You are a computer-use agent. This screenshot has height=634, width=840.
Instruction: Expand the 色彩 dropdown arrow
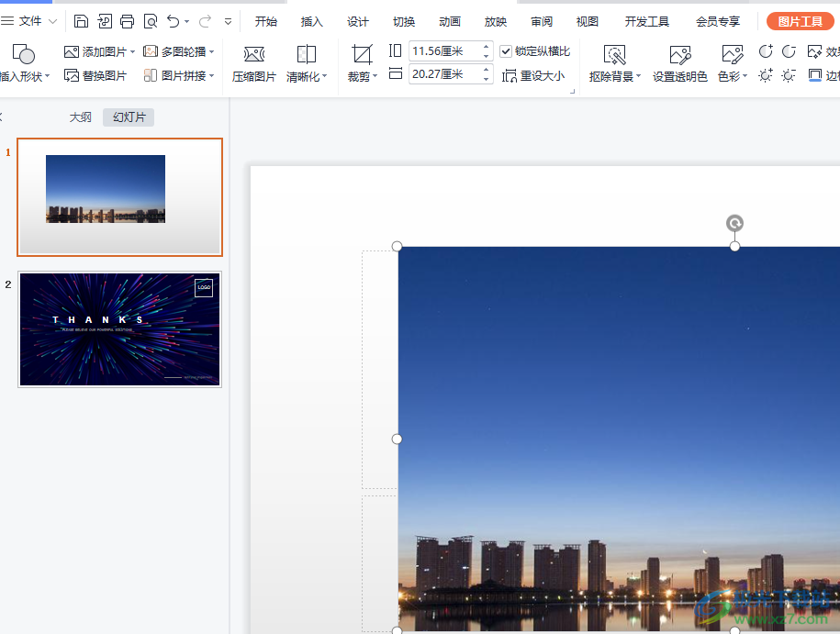coord(745,76)
